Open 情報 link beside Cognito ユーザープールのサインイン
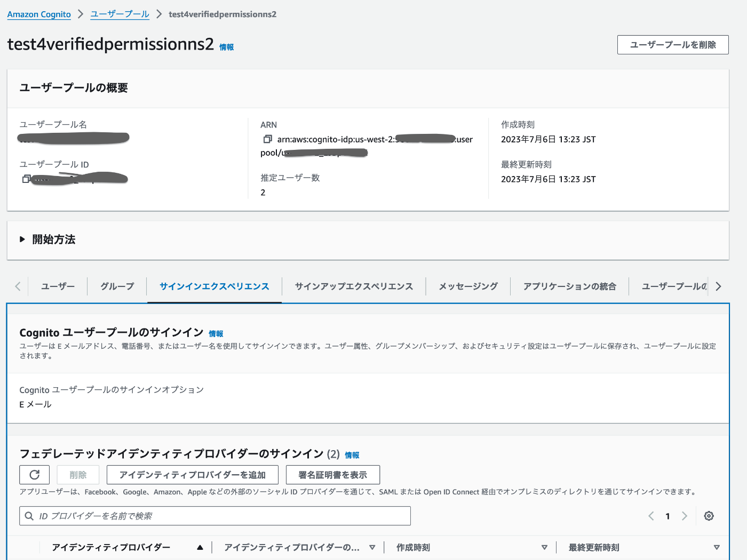 tap(216, 333)
